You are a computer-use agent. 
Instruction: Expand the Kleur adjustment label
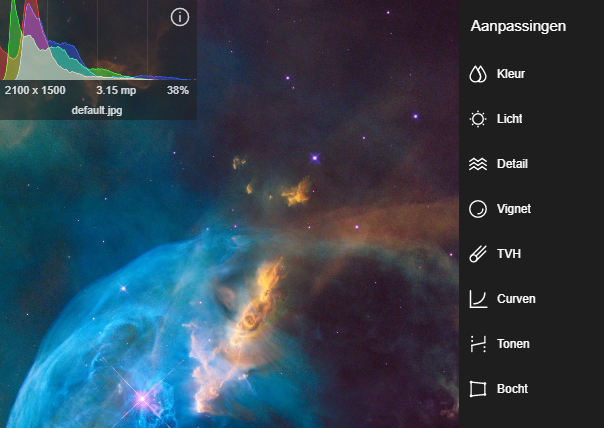click(510, 74)
